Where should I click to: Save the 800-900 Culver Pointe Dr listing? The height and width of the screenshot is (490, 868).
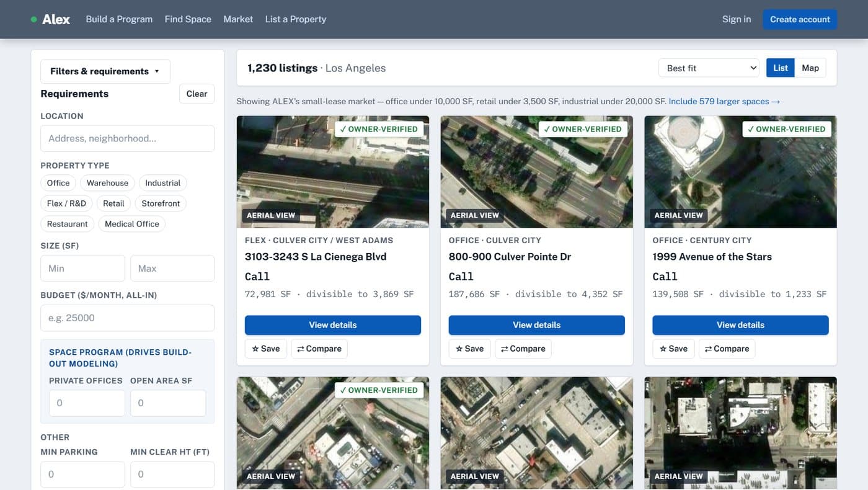tap(470, 349)
